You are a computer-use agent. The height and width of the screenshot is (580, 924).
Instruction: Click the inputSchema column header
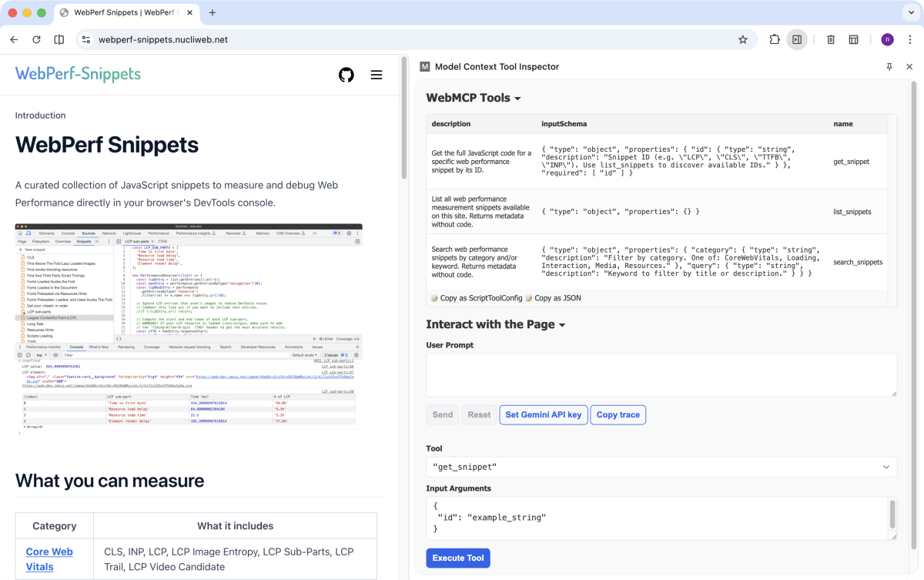564,123
